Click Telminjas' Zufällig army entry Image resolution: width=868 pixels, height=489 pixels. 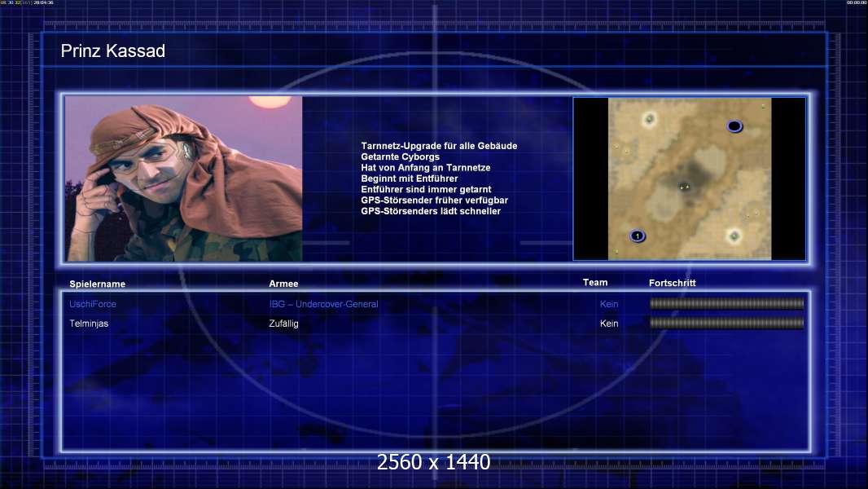[283, 324]
